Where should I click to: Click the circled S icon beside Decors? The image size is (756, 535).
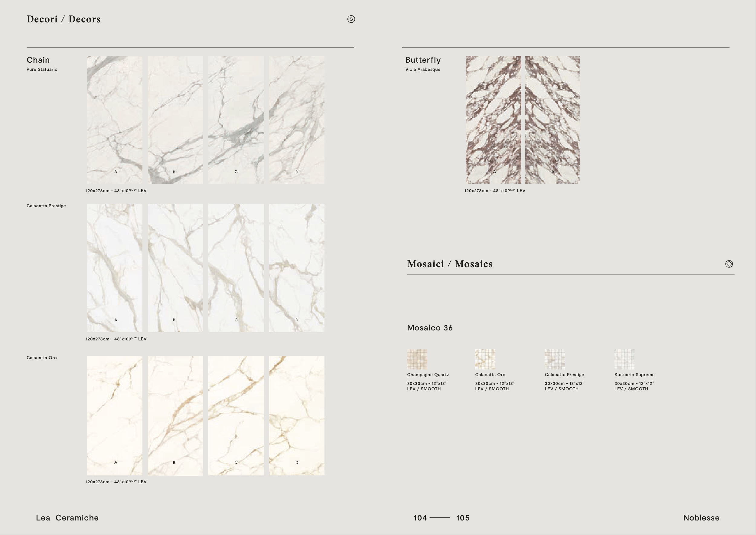(x=351, y=19)
